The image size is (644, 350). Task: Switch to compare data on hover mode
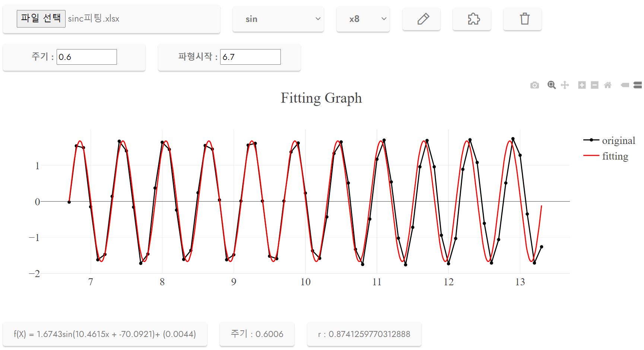click(637, 85)
